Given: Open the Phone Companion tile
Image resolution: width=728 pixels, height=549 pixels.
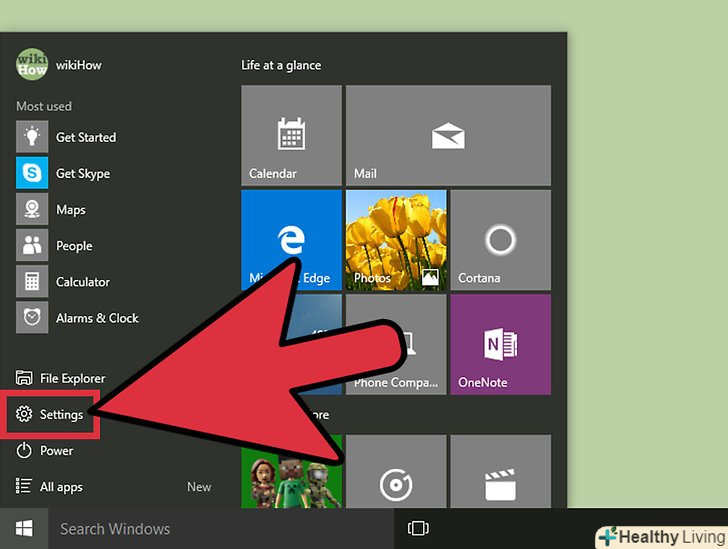Looking at the screenshot, I should click(x=396, y=344).
